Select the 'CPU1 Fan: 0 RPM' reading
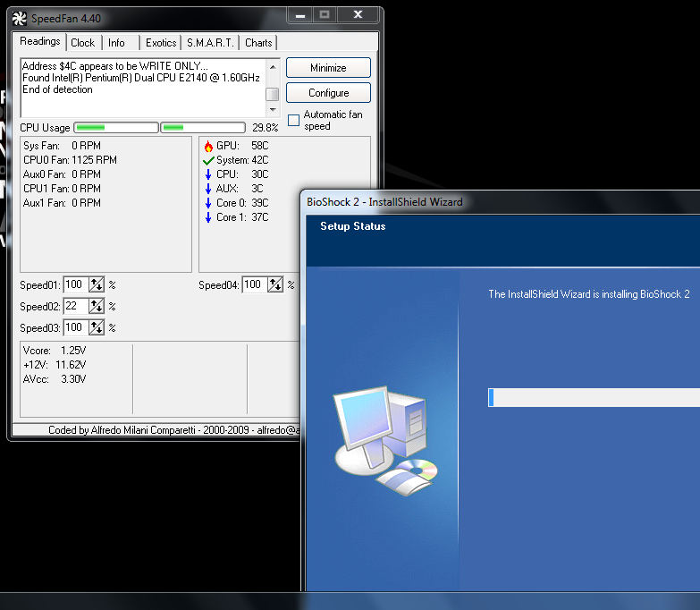This screenshot has height=610, width=700. [x=62, y=189]
